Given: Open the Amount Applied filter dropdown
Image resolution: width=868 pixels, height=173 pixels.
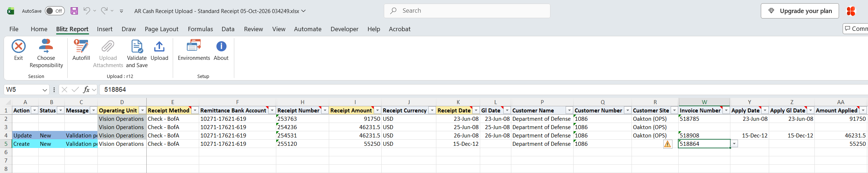Looking at the screenshot, I should point(863,111).
